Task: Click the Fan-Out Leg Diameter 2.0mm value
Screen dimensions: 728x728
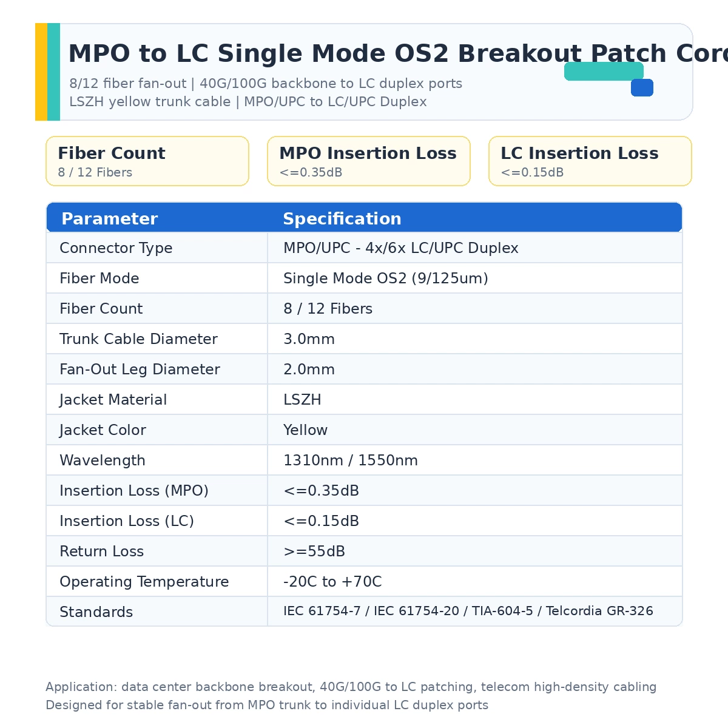Action: (x=309, y=369)
